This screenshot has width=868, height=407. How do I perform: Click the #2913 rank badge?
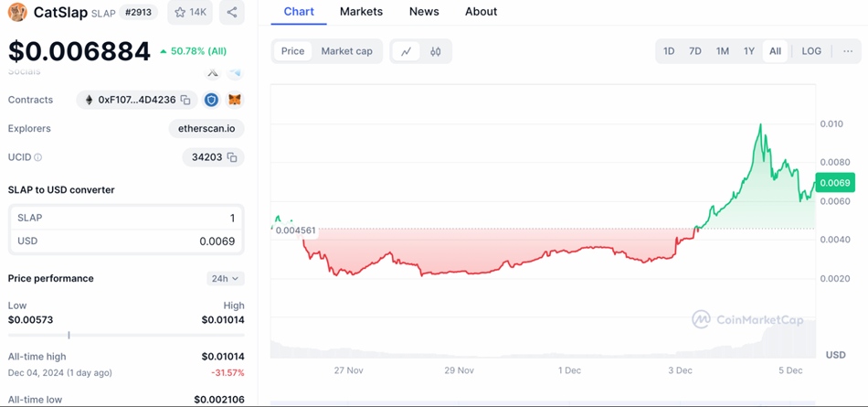point(138,12)
